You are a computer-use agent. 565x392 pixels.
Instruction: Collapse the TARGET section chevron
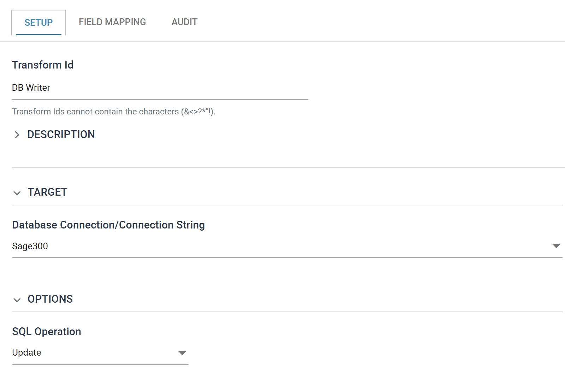[x=17, y=193]
